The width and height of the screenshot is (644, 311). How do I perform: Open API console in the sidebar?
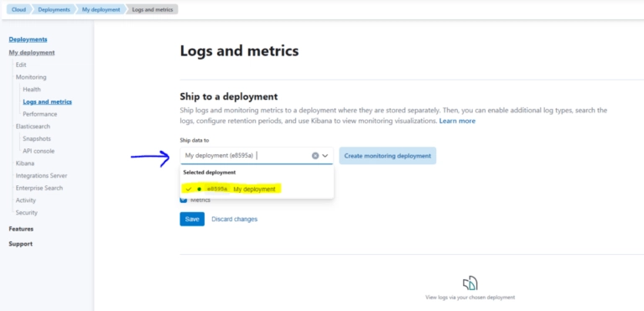[39, 151]
